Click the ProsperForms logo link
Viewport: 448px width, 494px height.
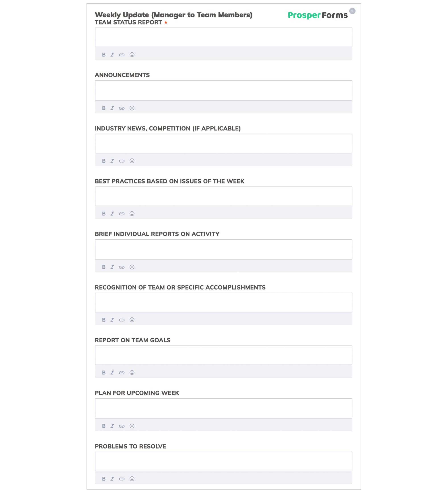point(317,15)
